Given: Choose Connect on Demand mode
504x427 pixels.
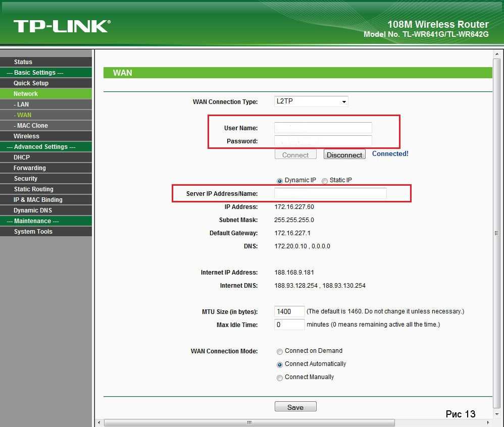Looking at the screenshot, I should 280,351.
